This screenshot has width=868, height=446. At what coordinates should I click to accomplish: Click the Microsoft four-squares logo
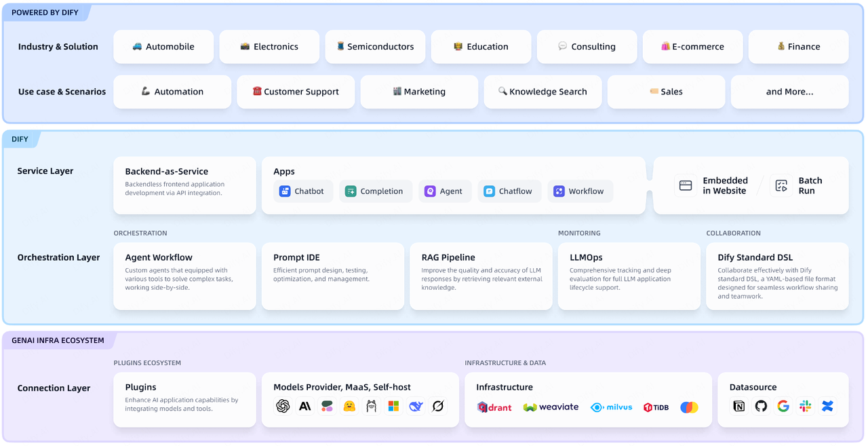pyautogui.click(x=393, y=406)
